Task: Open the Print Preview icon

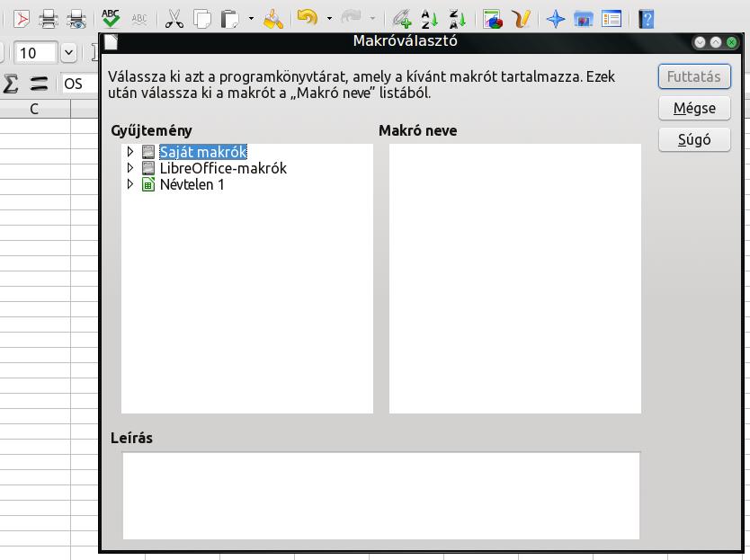Action: [x=76, y=19]
